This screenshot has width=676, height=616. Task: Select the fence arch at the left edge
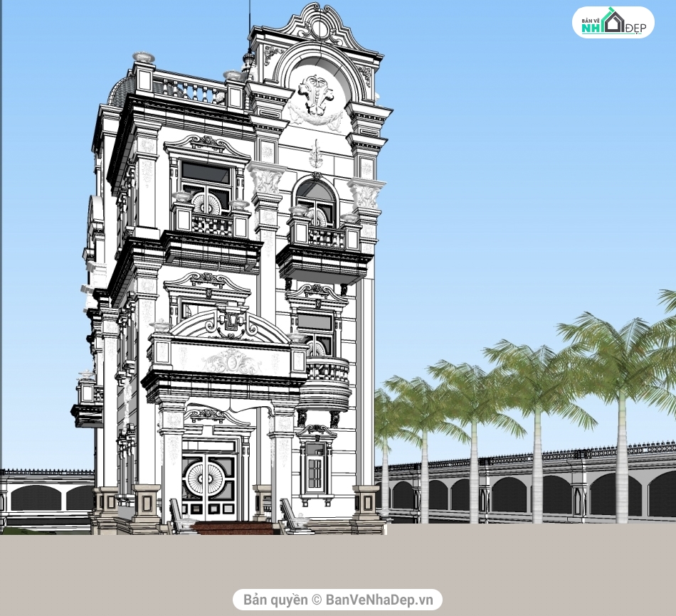tap(36, 496)
